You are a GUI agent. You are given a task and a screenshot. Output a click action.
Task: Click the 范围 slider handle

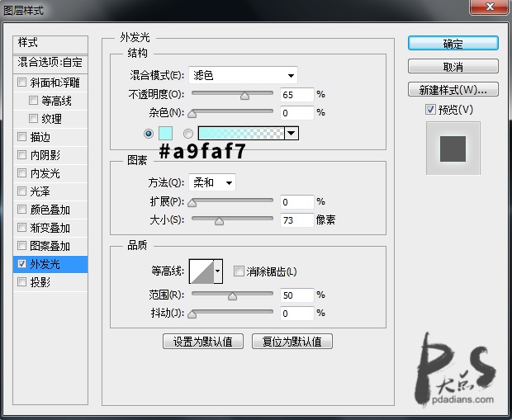tap(233, 296)
